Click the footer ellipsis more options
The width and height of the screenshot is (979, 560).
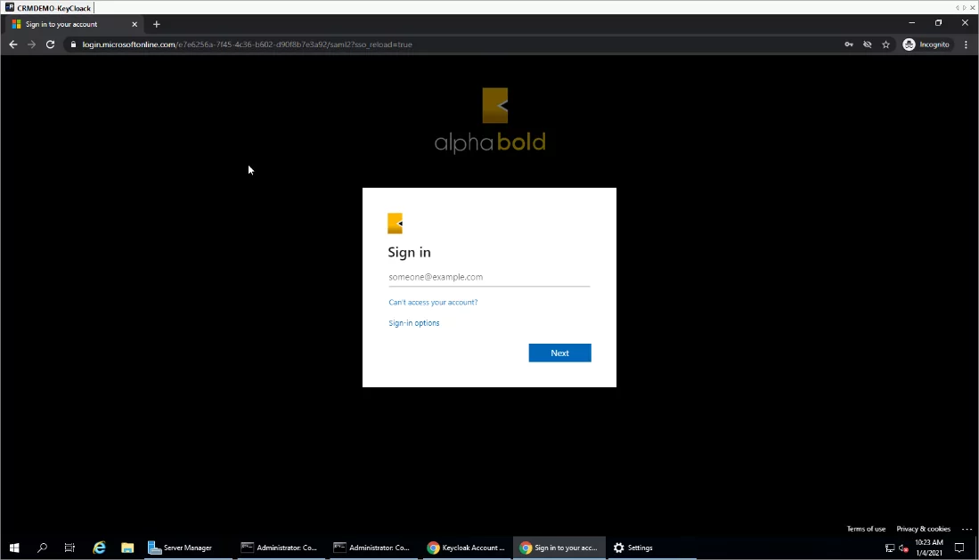pyautogui.click(x=967, y=529)
